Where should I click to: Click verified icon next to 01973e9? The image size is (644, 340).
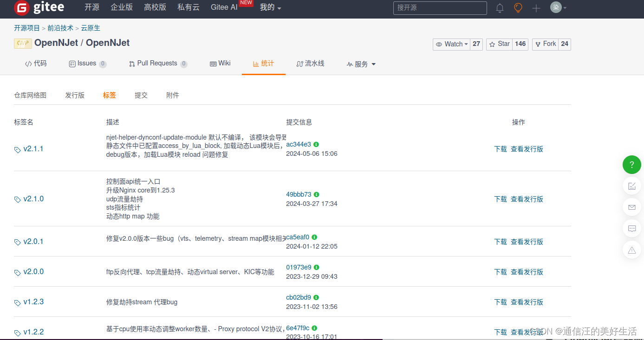[x=317, y=268]
